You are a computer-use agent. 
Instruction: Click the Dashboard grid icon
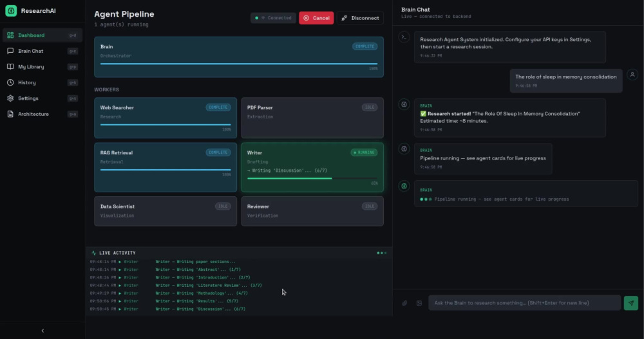tap(10, 35)
